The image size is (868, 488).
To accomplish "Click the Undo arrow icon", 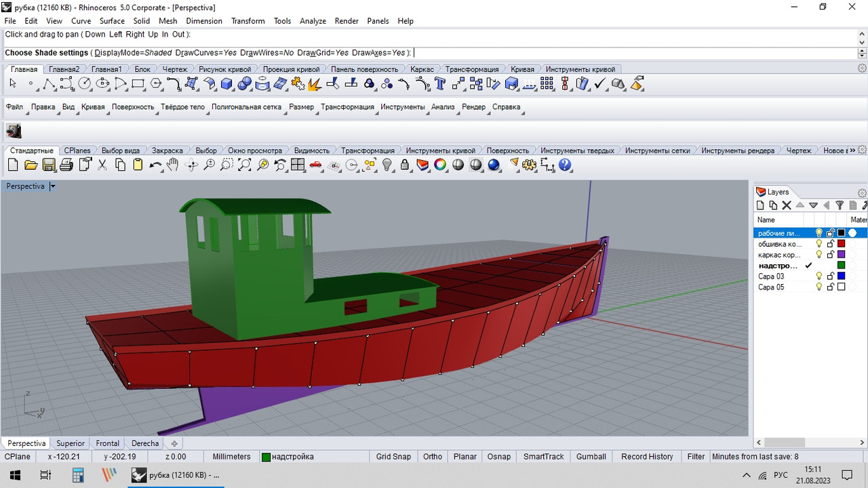I will tap(155, 165).
